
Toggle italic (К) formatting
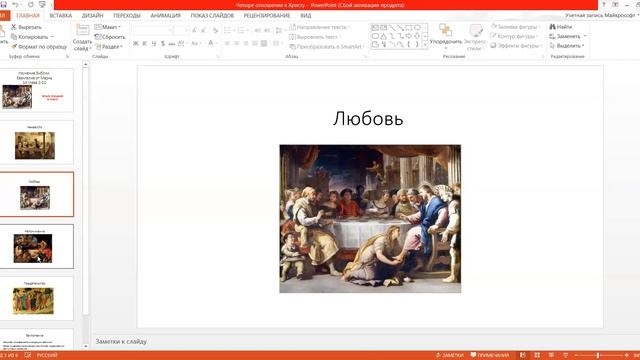(x=144, y=43)
